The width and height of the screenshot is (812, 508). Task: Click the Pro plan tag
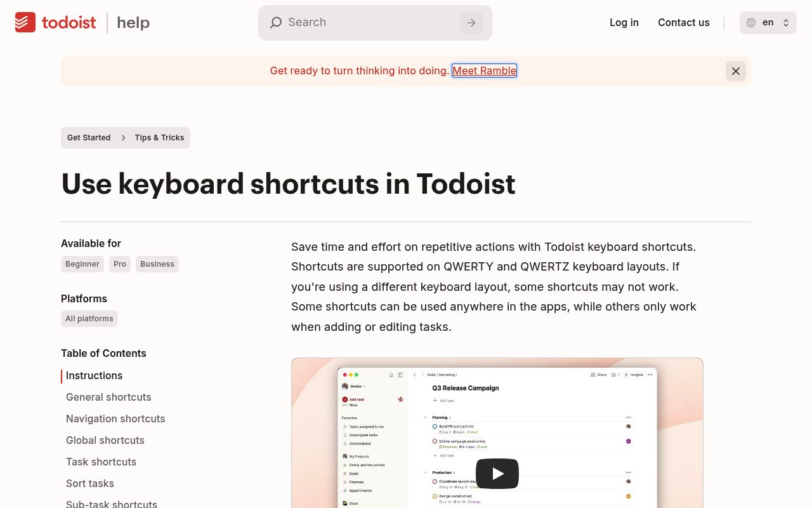120,264
